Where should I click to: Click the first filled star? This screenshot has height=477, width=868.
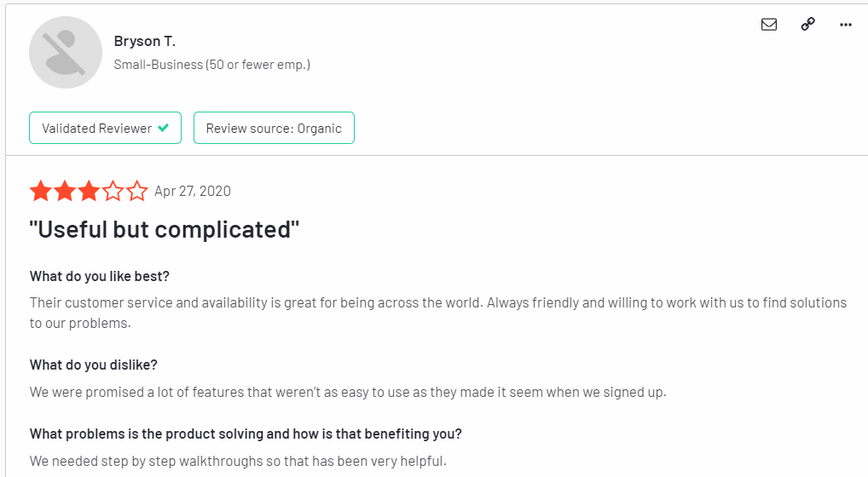tap(41, 192)
